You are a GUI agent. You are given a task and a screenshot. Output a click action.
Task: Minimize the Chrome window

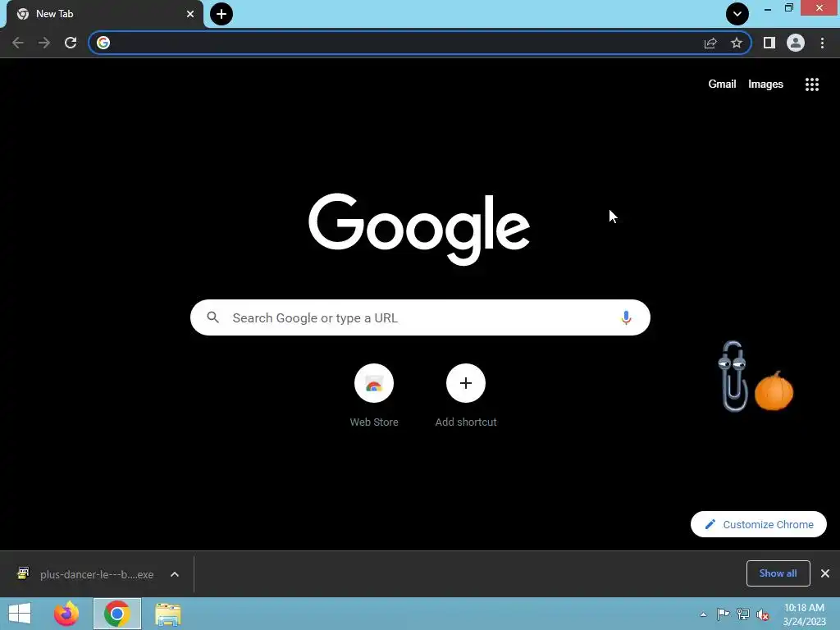click(767, 8)
